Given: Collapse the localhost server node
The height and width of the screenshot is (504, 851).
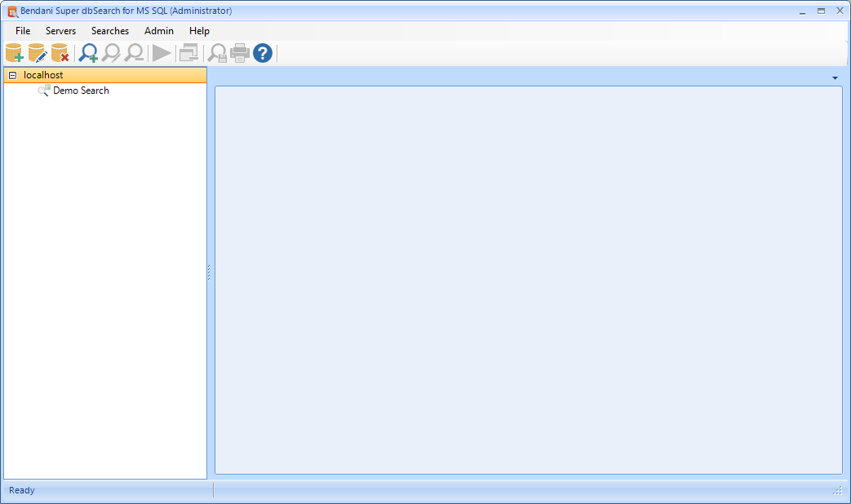Looking at the screenshot, I should (x=12, y=75).
